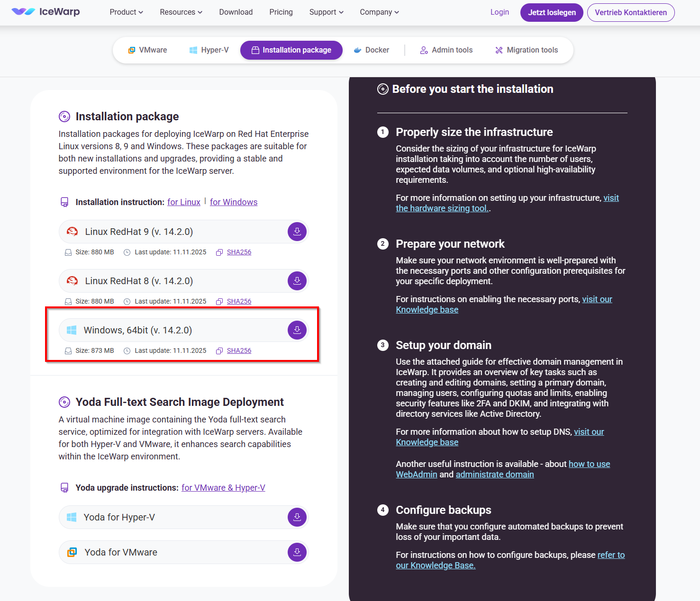
Task: Open the Download page
Action: point(236,12)
